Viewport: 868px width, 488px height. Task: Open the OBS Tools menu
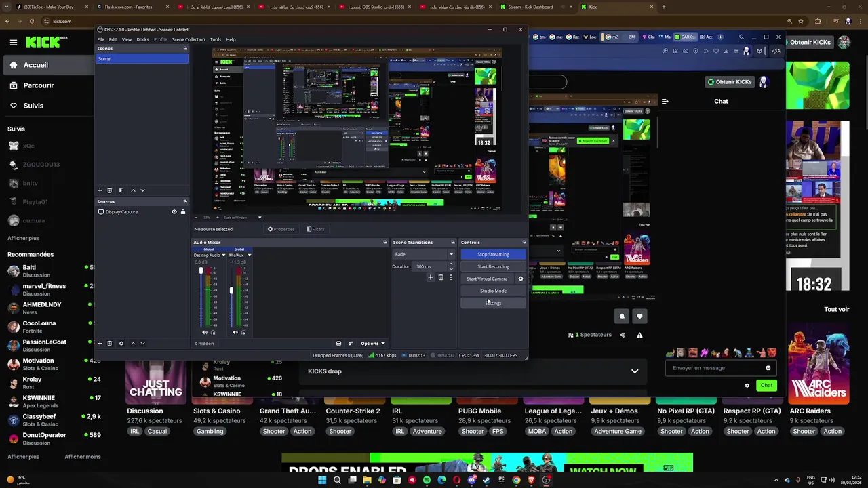[216, 39]
